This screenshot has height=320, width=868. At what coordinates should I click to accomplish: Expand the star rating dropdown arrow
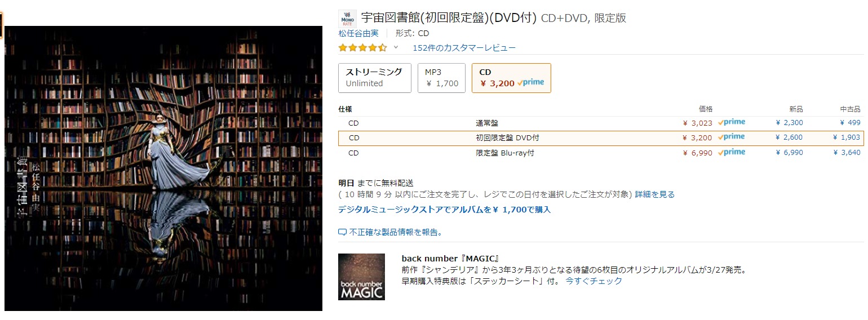pos(396,47)
